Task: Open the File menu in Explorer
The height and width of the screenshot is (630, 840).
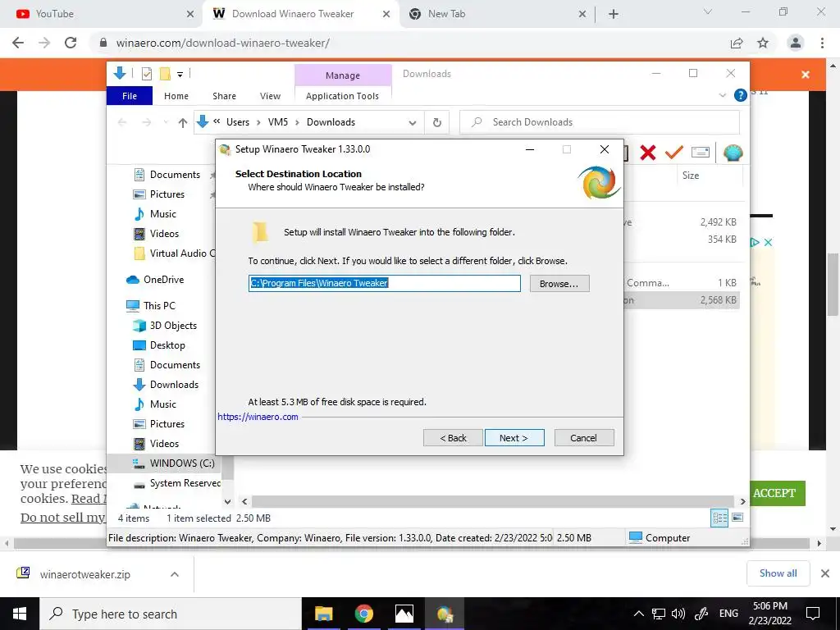Action: click(130, 96)
